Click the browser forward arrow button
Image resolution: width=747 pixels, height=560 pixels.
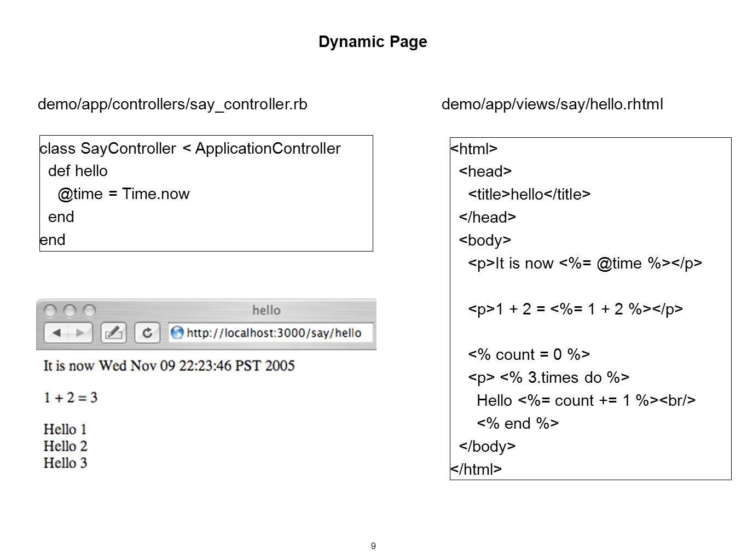click(x=80, y=332)
